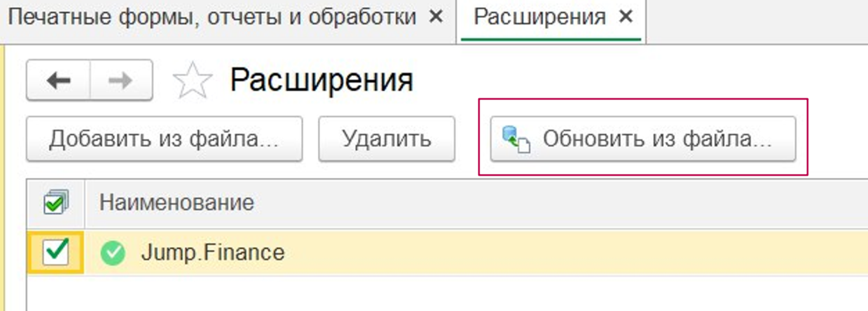868x311 pixels.
Task: Switch to Печатные формы, отчеты и обработки tab
Action: point(212,17)
